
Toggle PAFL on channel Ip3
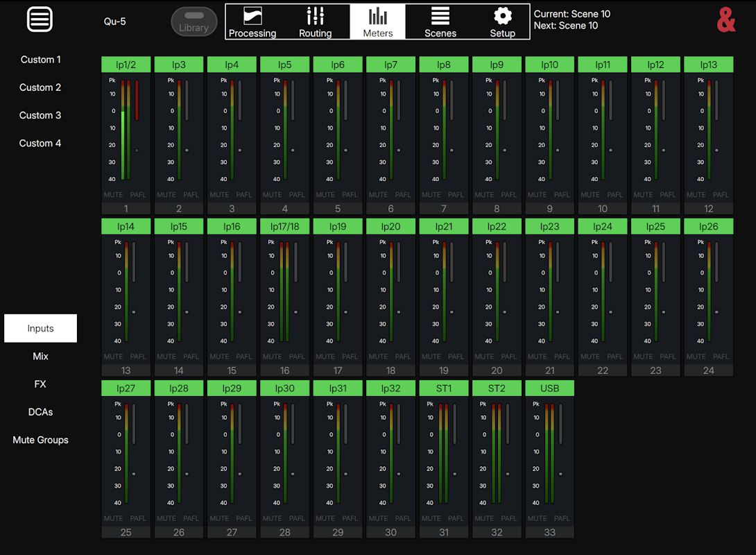(191, 195)
